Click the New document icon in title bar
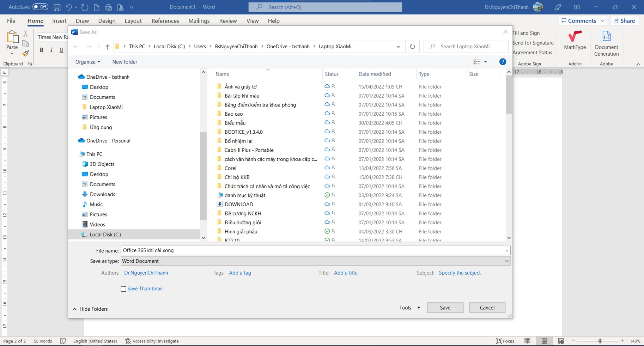Screen dimensions: 644x346 pos(97,7)
